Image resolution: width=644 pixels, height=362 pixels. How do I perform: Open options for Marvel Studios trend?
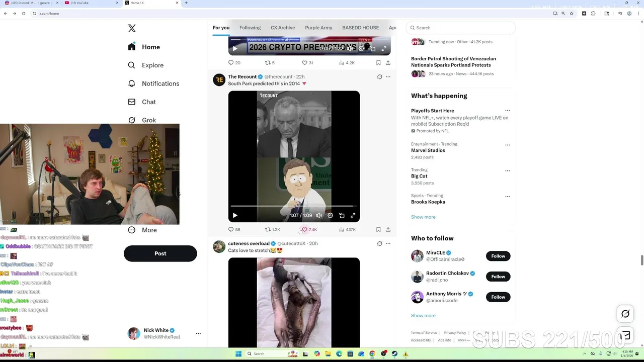pyautogui.click(x=507, y=145)
